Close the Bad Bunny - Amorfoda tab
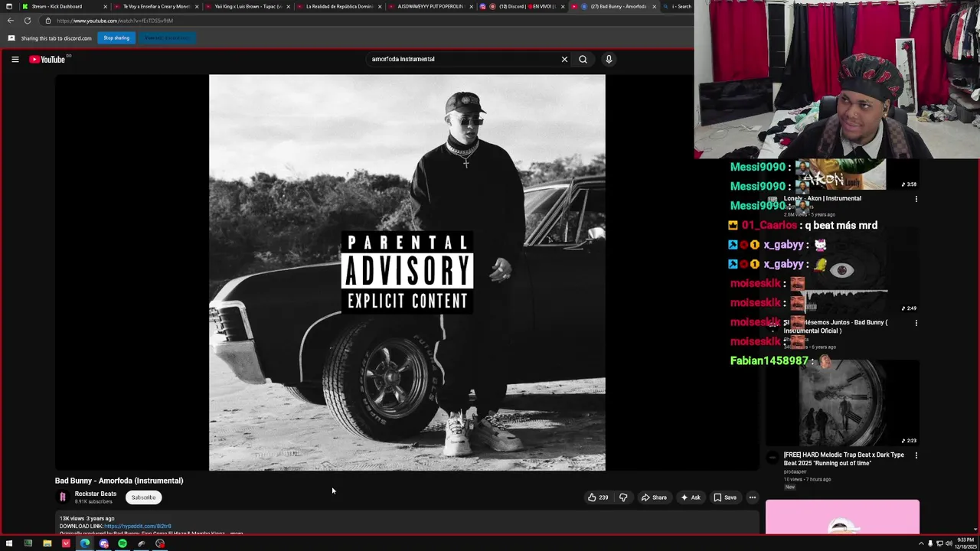The image size is (980, 551). (x=654, y=6)
